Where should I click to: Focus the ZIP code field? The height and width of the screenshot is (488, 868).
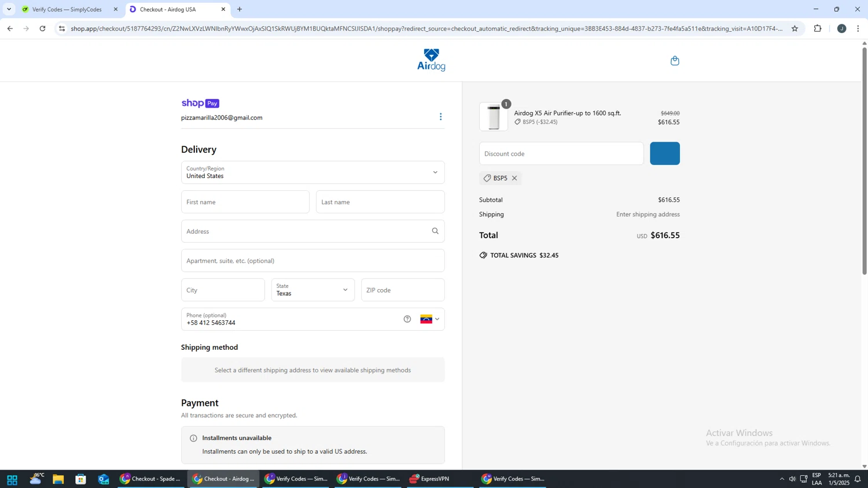[403, 290]
